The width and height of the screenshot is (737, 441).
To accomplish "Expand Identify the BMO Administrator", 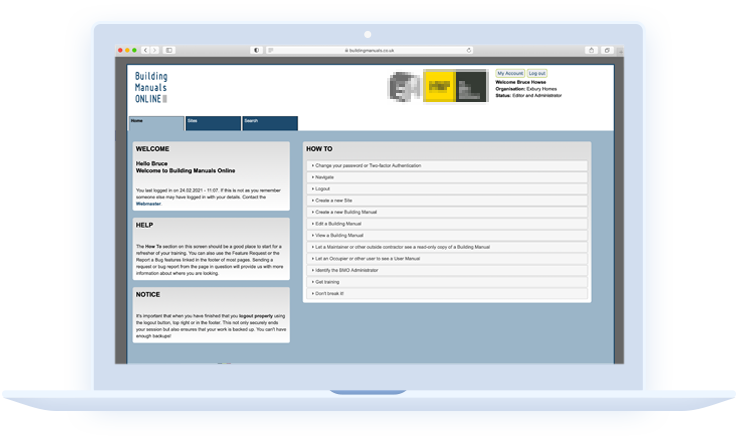I will tap(447, 270).
